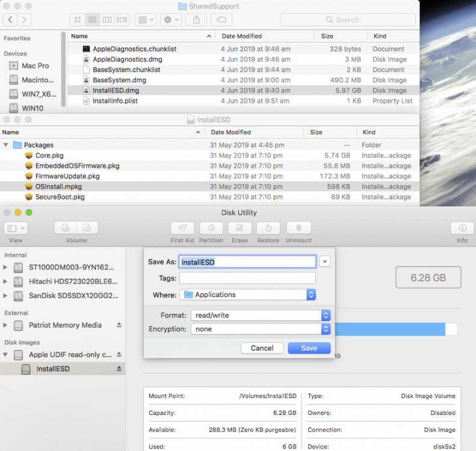Eject Patriot Memory Media
The height and width of the screenshot is (451, 476).
point(119,325)
